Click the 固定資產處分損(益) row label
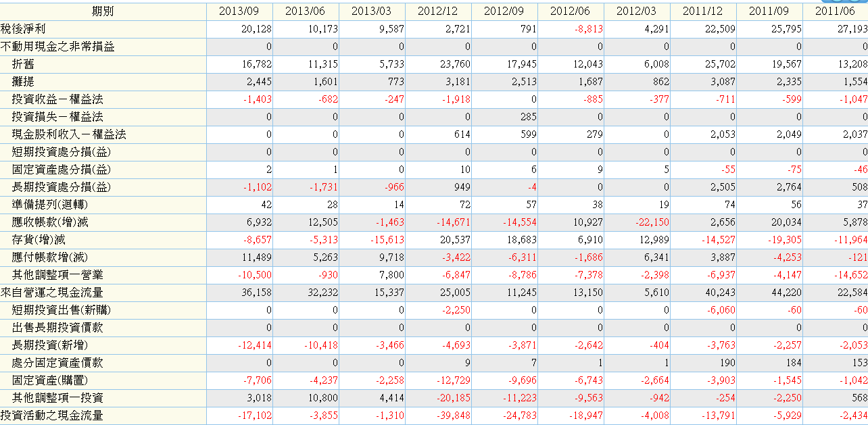The width and height of the screenshot is (868, 425). point(61,170)
